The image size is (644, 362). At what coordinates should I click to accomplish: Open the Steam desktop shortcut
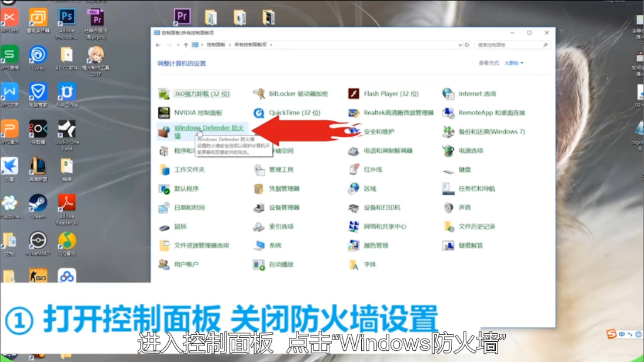[x=38, y=205]
